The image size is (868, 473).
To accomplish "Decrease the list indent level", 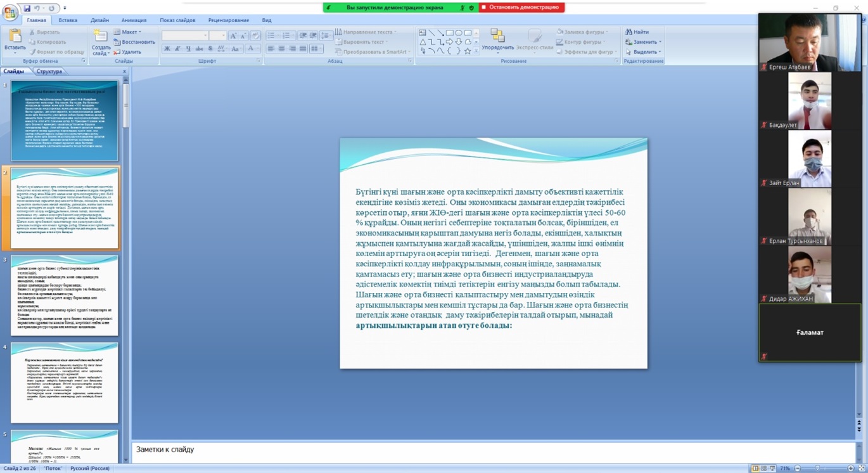I will [303, 36].
